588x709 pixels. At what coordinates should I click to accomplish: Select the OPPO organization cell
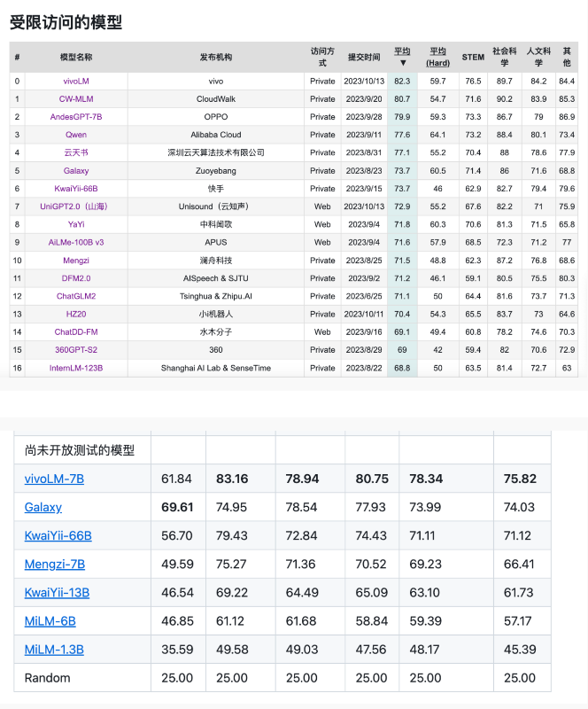point(216,117)
